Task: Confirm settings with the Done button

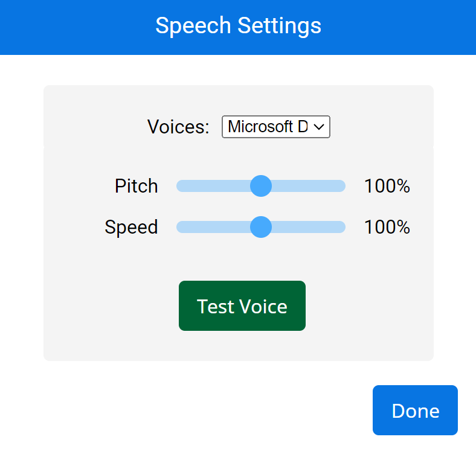Action: [x=415, y=411]
